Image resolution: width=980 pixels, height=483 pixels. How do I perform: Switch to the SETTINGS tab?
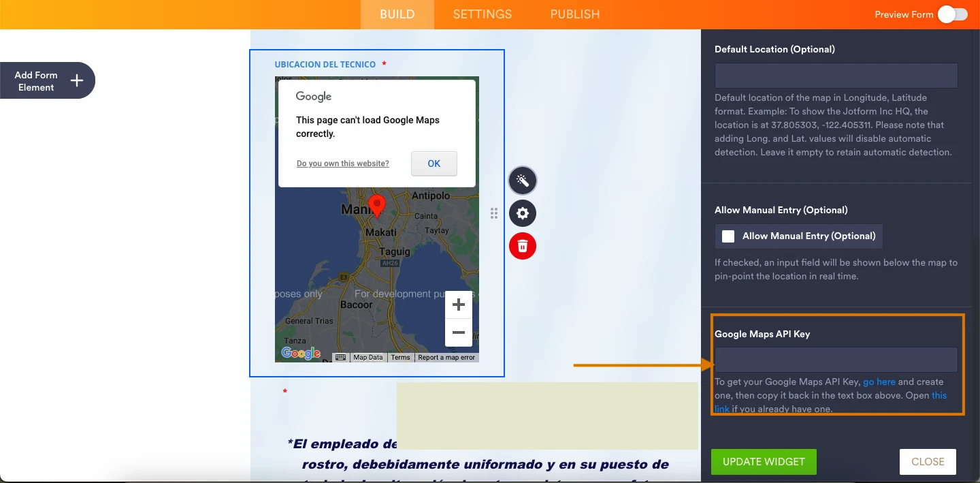pos(482,14)
